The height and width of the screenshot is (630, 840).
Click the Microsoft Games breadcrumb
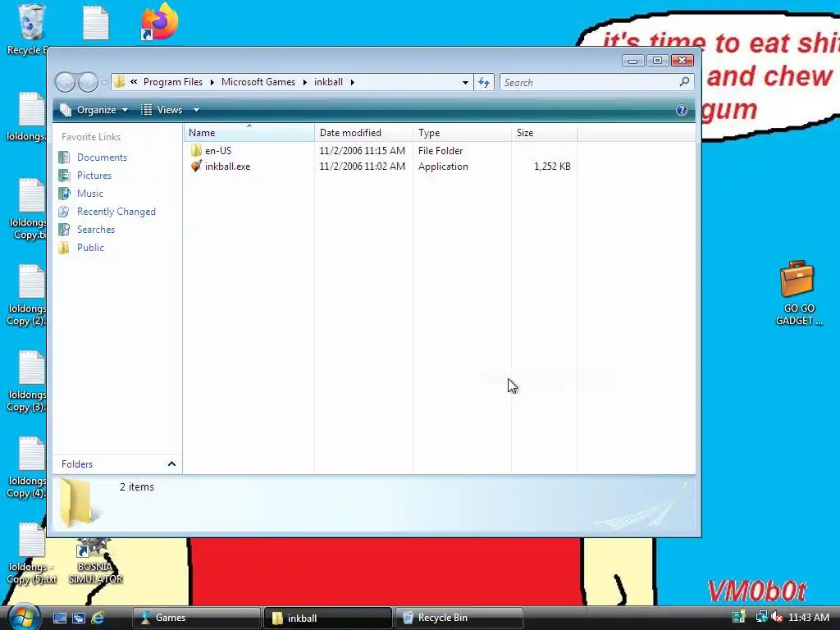(258, 82)
